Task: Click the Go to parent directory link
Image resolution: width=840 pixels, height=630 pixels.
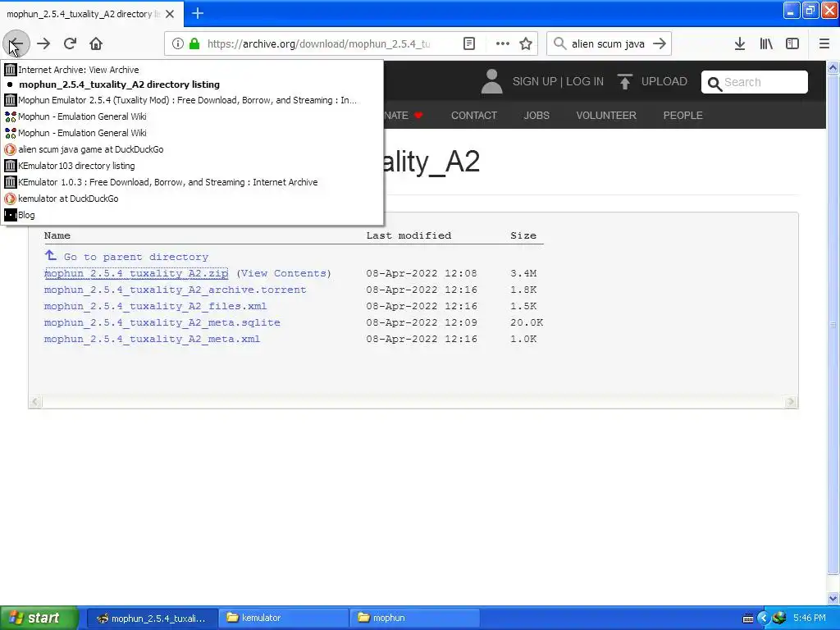Action: coord(136,257)
